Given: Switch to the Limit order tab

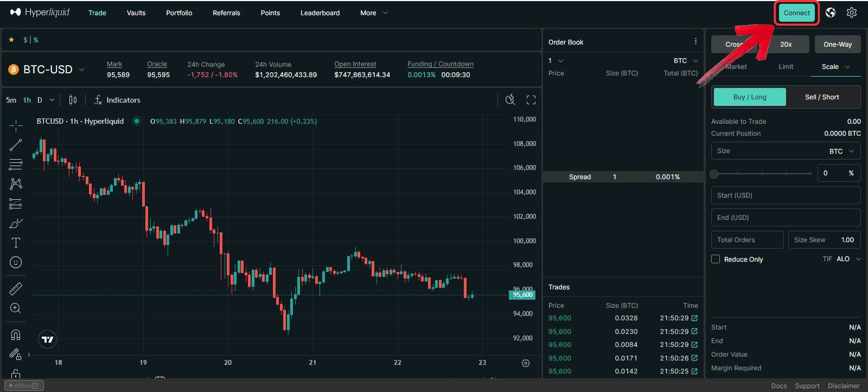Looking at the screenshot, I should point(786,66).
